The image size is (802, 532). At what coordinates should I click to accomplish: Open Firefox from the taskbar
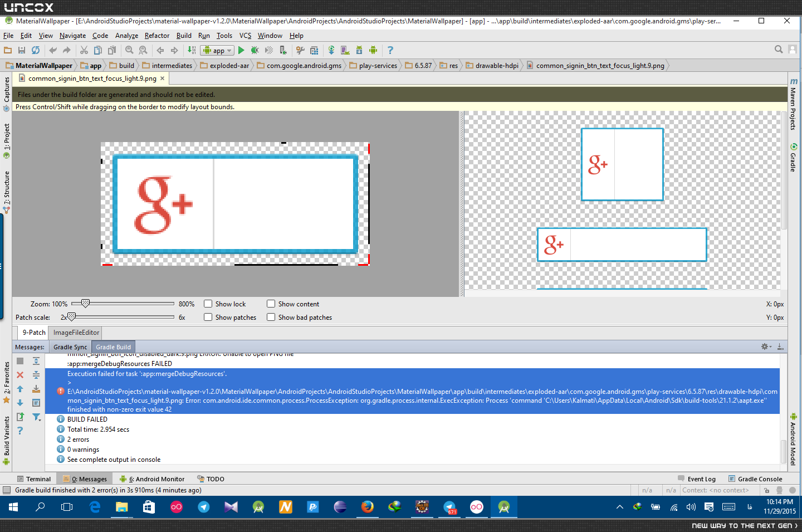[x=368, y=507]
